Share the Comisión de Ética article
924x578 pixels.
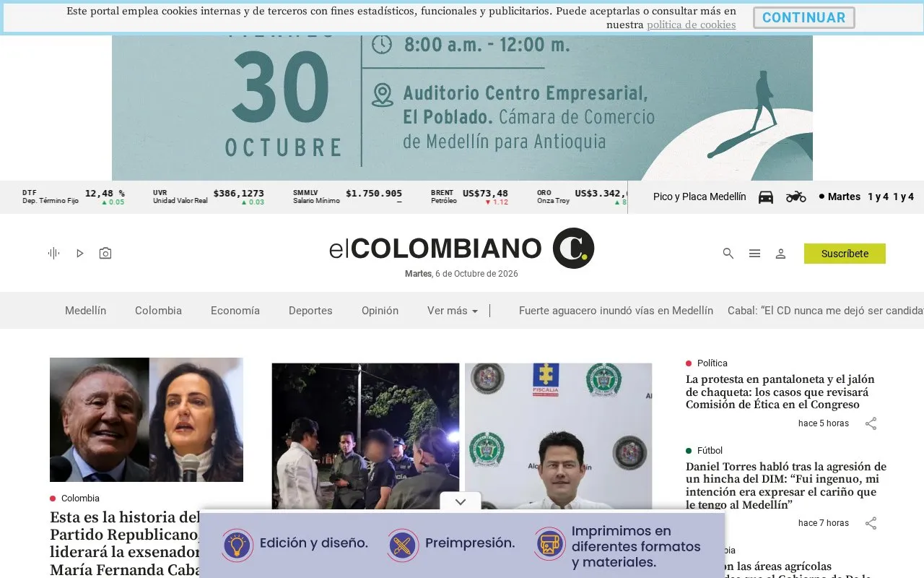point(871,423)
